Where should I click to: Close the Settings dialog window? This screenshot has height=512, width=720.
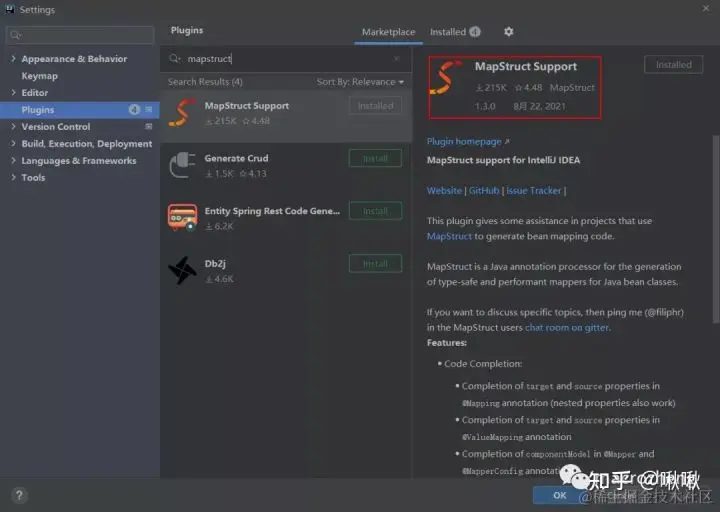tap(706, 8)
